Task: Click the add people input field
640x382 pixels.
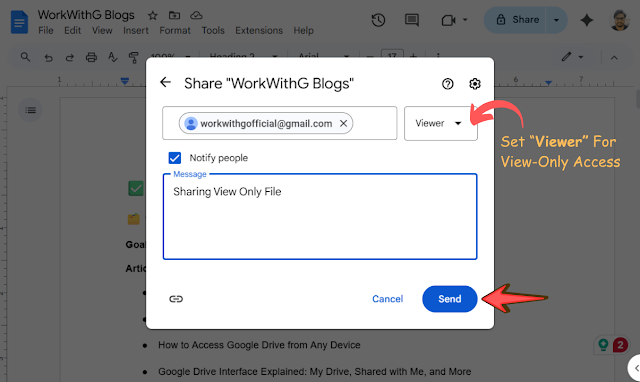Action: pos(280,123)
